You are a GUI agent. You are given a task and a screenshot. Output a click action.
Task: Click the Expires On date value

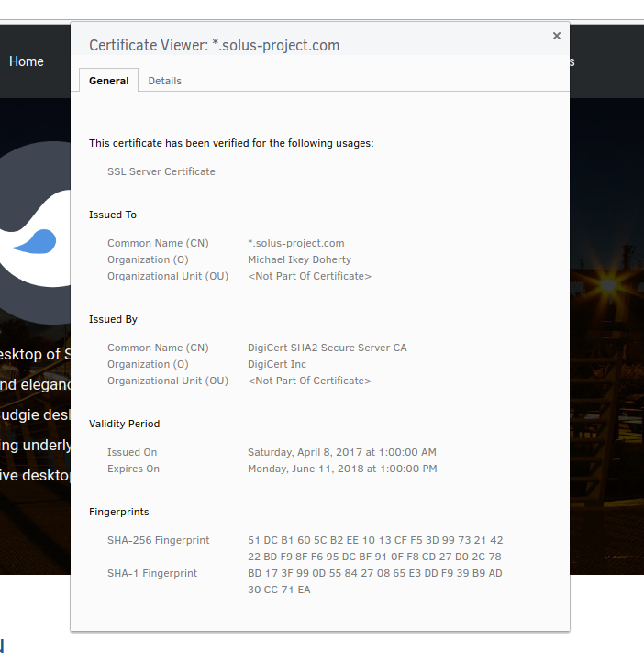coord(342,469)
